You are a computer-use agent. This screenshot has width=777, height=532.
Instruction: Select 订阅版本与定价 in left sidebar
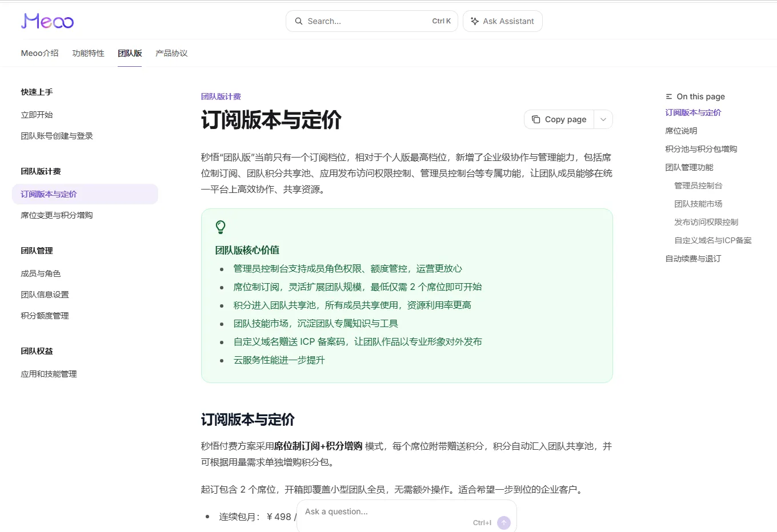(85, 194)
